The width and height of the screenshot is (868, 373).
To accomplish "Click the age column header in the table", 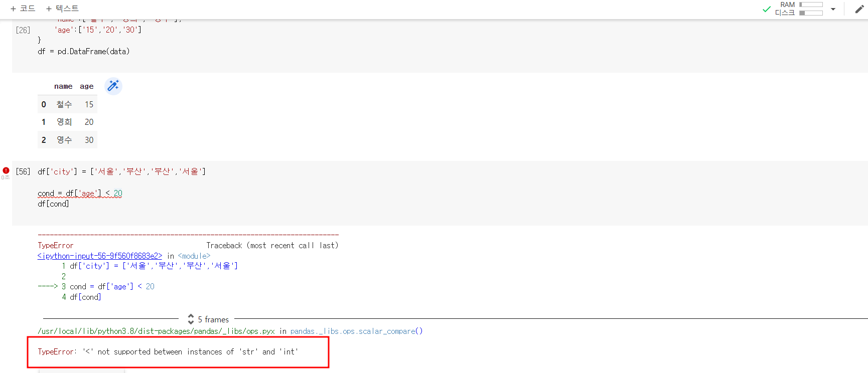I will coord(87,86).
